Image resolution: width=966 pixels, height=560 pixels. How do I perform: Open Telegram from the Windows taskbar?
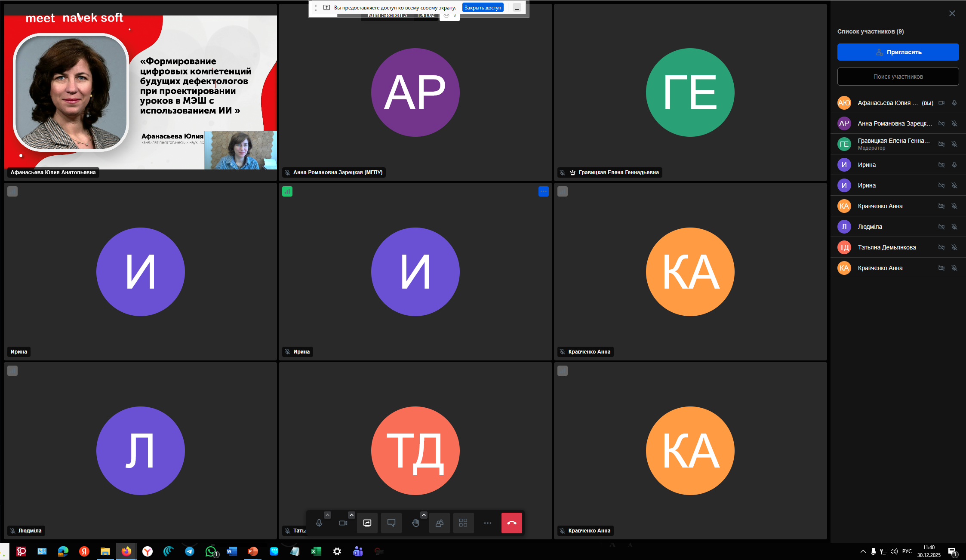click(x=189, y=551)
